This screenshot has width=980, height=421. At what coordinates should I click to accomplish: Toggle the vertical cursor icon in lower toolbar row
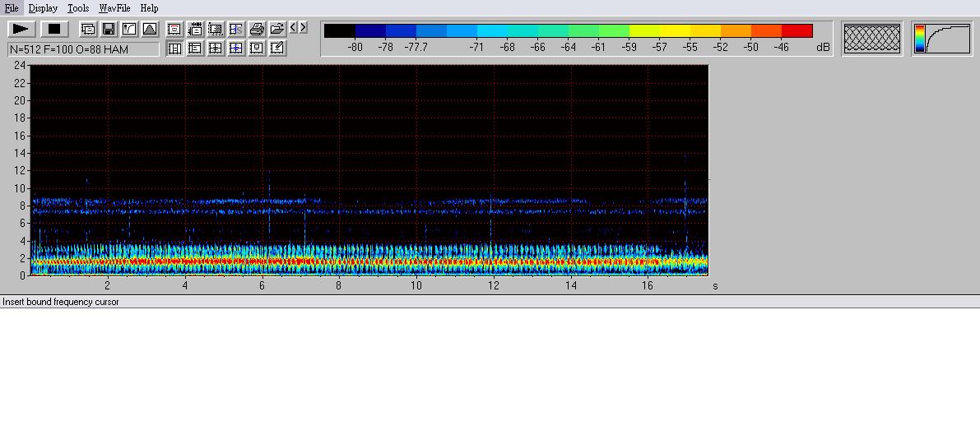click(174, 49)
